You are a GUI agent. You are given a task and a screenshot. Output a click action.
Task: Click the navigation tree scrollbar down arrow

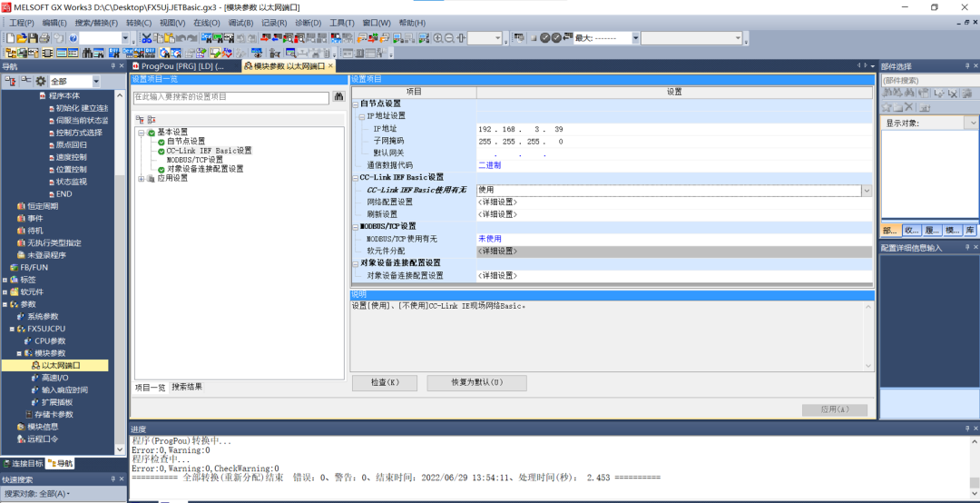(120, 449)
